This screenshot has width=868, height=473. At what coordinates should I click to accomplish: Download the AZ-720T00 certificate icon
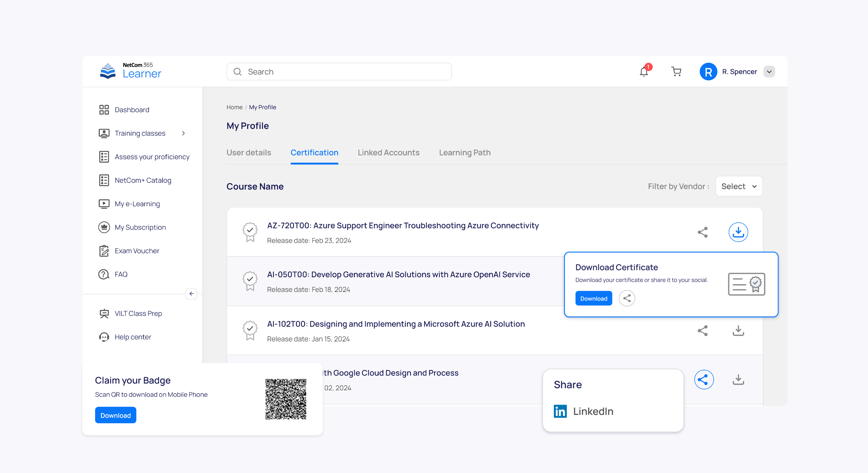[738, 232]
